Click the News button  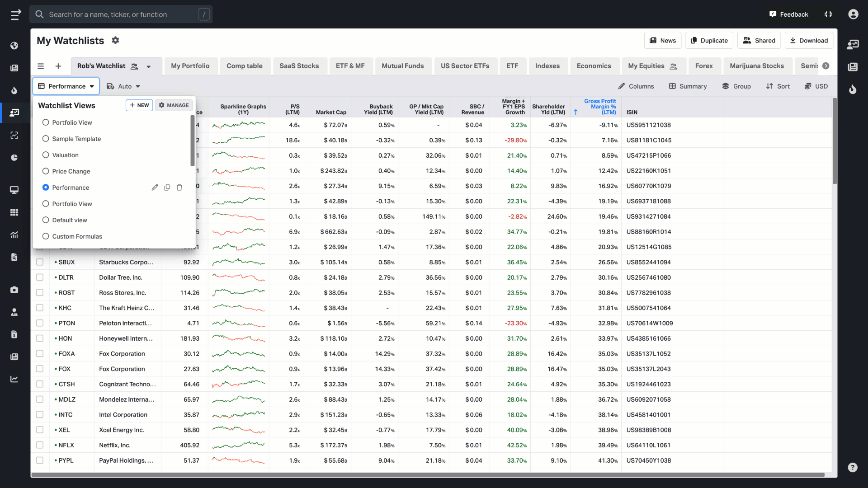663,40
